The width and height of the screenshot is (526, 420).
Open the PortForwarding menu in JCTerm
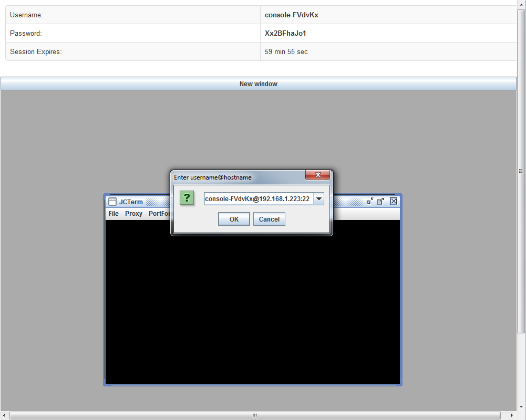point(159,214)
